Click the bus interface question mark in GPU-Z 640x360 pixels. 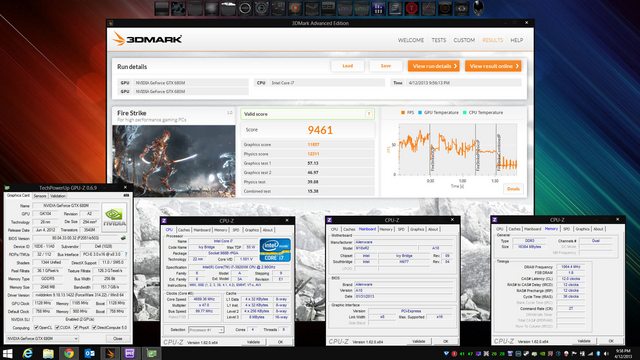point(126,254)
